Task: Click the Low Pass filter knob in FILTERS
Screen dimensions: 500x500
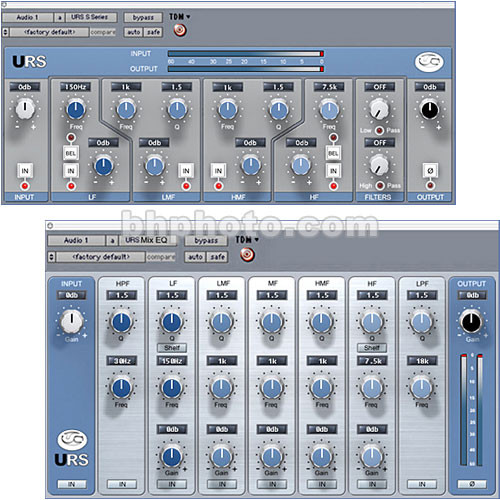Action: point(379,109)
